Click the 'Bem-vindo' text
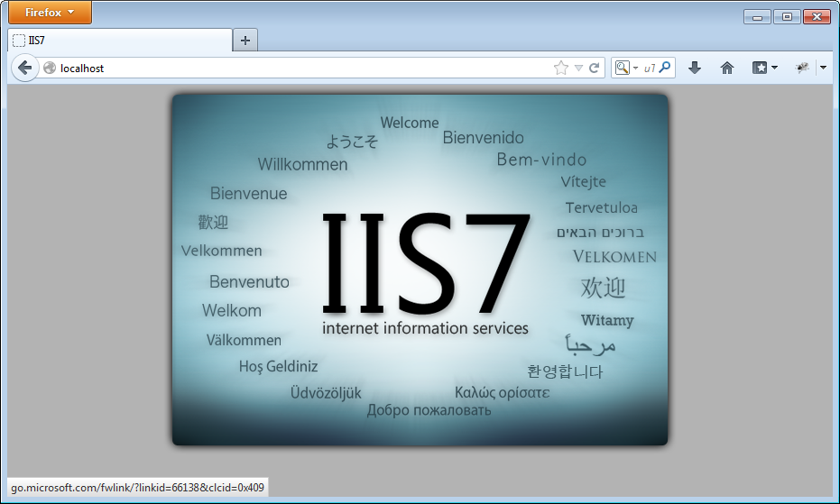 point(541,159)
